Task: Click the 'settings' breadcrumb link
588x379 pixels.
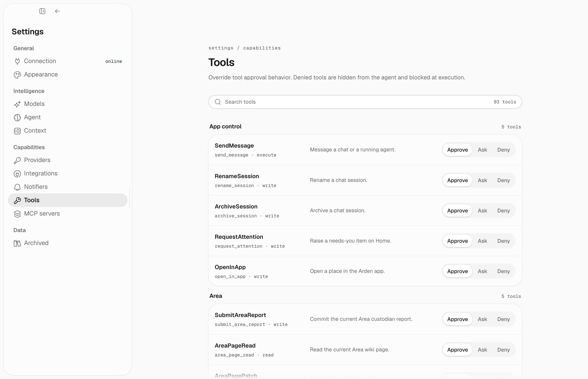Action: [x=221, y=48]
